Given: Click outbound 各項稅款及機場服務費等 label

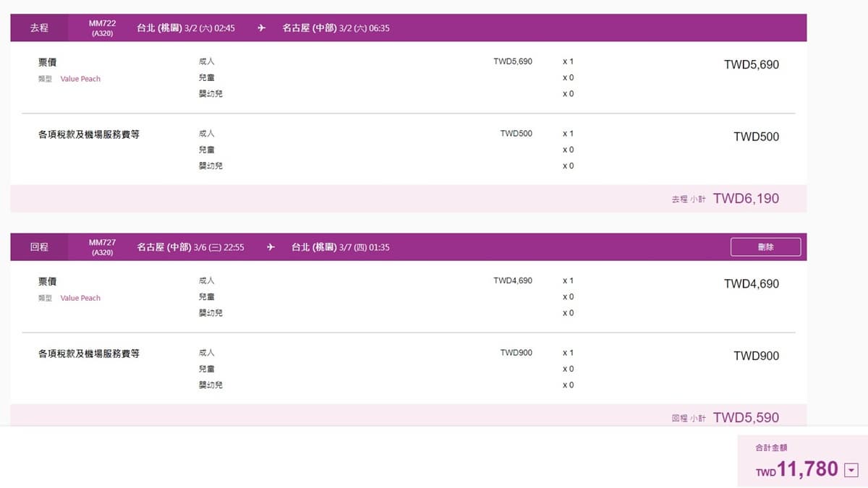Looking at the screenshot, I should (88, 134).
